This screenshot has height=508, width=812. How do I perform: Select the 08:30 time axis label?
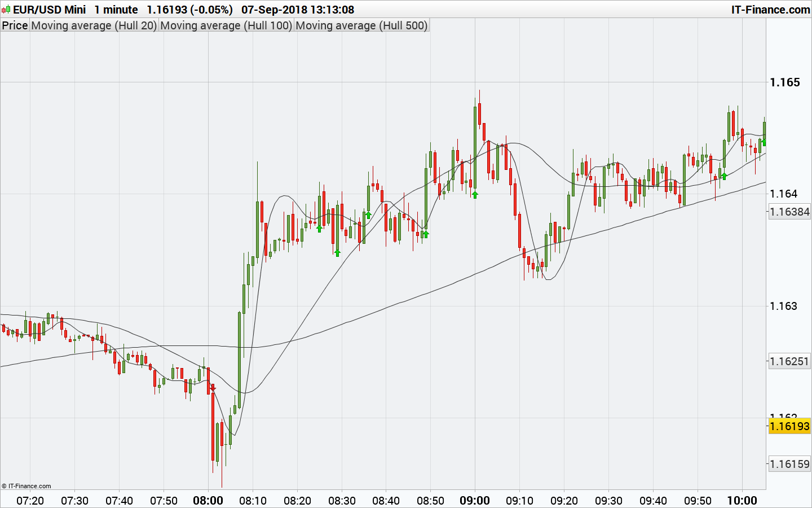[342, 501]
